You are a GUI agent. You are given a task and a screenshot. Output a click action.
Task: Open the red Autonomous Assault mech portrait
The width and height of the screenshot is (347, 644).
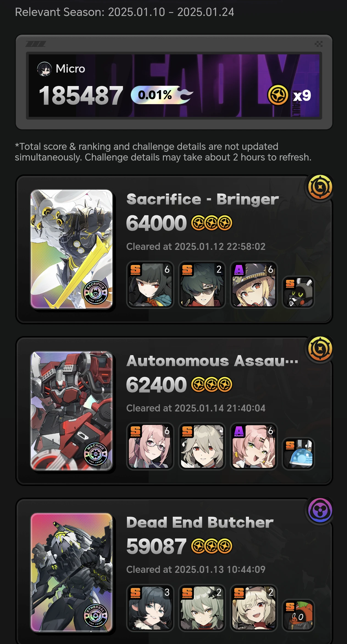71,411
